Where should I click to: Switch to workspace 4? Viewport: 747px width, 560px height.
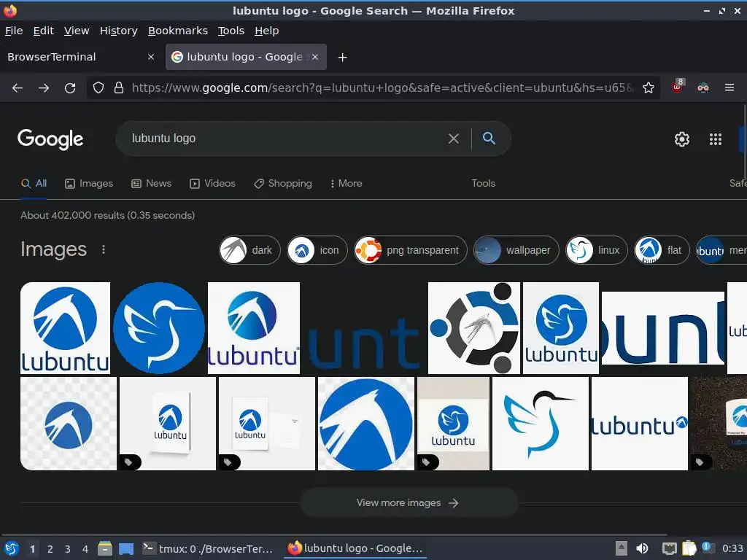85,549
